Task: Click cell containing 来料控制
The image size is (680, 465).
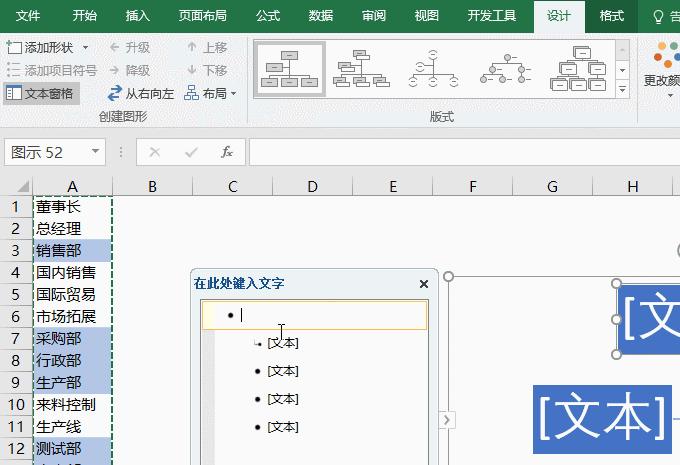Action: click(72, 405)
